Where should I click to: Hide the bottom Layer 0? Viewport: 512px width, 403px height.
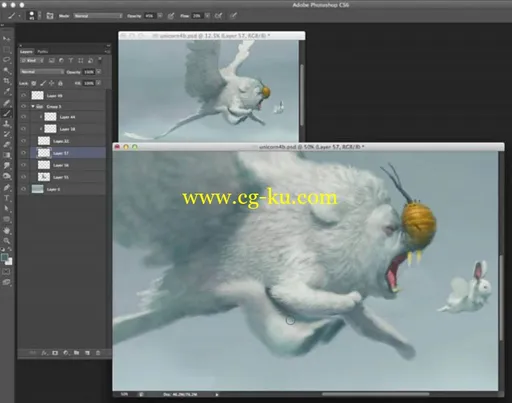point(23,189)
